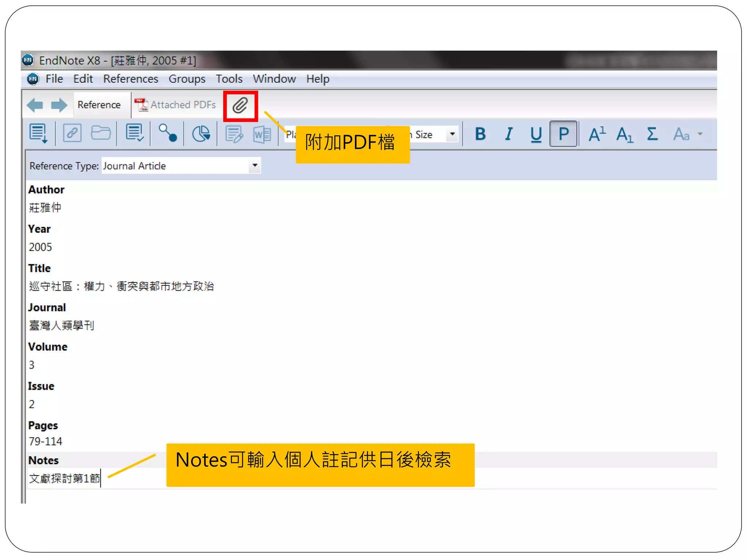The image size is (747, 560).
Task: Open the Window menu
Action: pyautogui.click(x=274, y=79)
